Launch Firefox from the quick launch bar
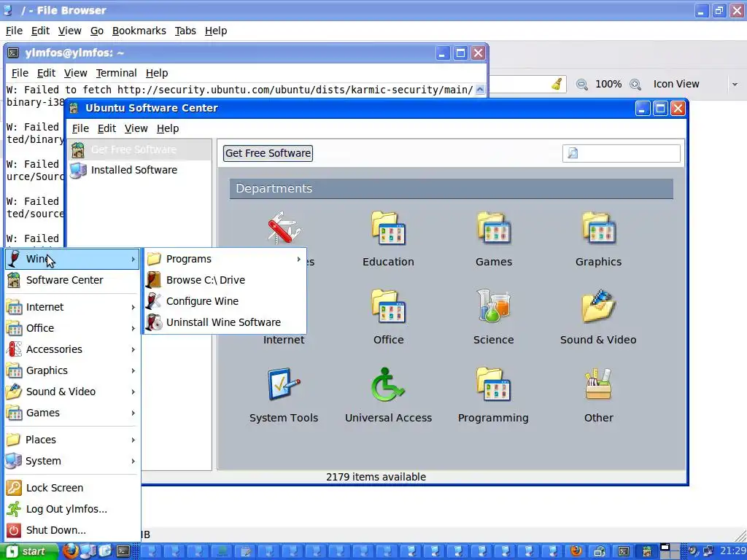747x560 pixels. (x=70, y=551)
